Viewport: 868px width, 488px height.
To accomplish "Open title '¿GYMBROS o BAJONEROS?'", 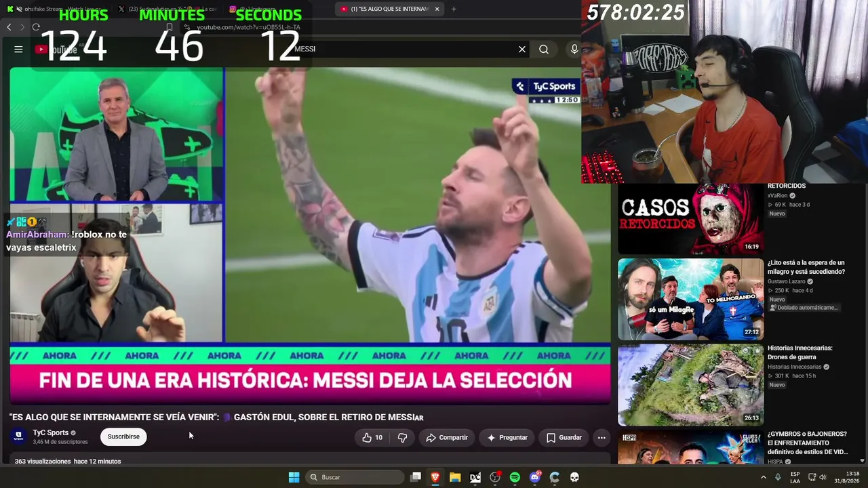I will (808, 443).
